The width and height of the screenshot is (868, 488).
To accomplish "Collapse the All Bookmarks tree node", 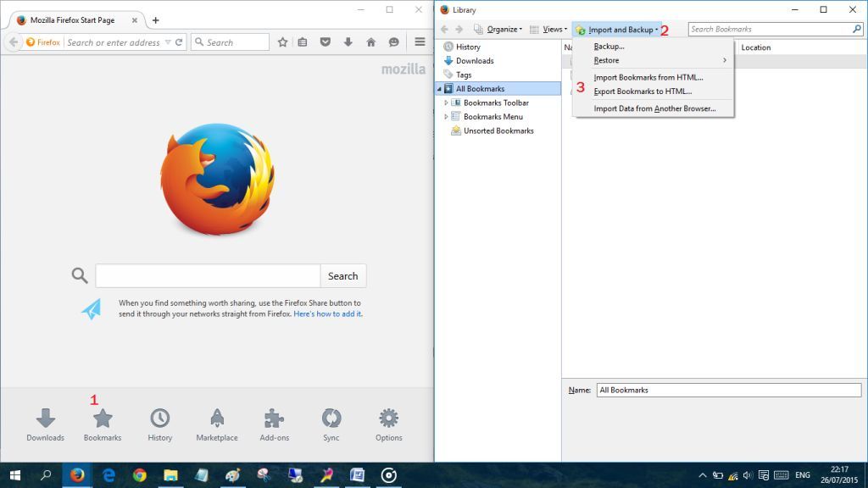I will pyautogui.click(x=440, y=88).
